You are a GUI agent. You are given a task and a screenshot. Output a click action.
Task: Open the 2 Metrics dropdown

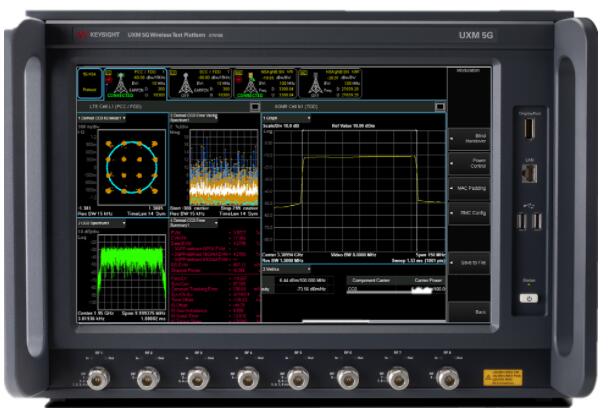286,269
